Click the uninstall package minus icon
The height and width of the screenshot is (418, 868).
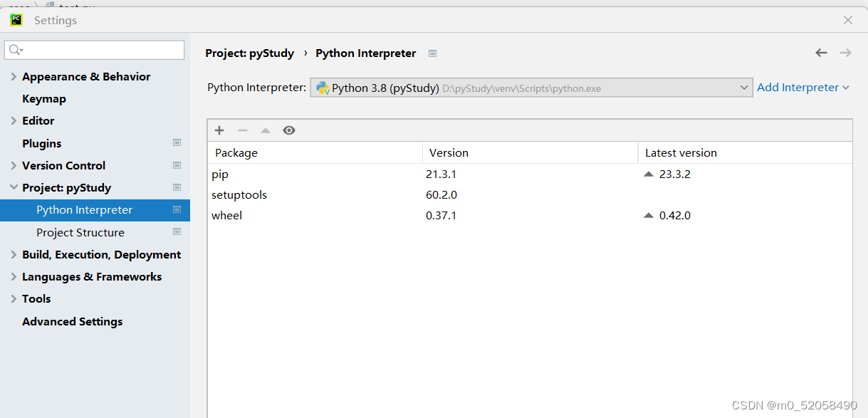click(243, 130)
